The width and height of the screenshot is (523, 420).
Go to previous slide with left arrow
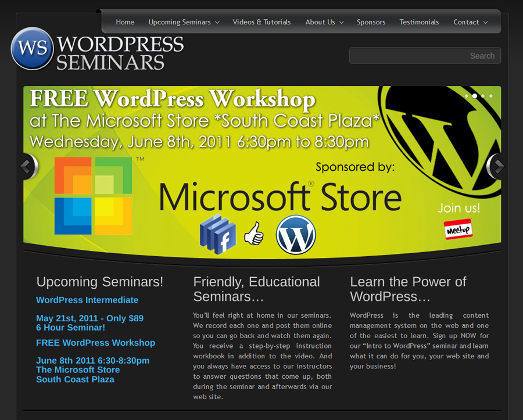point(28,166)
